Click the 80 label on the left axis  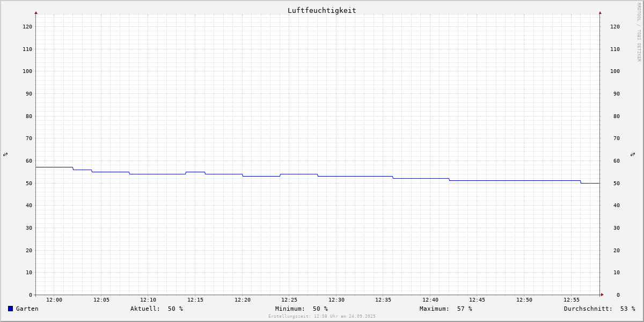pos(29,116)
